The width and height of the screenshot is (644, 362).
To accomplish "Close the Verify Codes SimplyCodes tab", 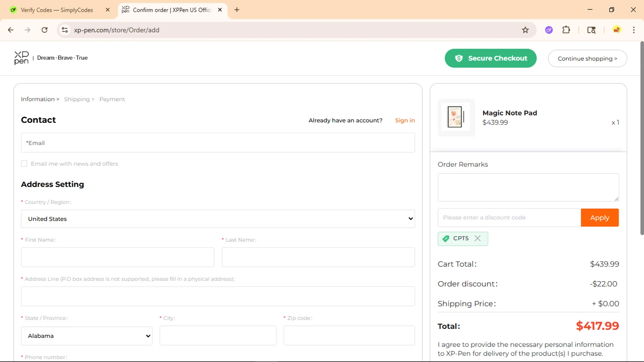I will coord(107,10).
